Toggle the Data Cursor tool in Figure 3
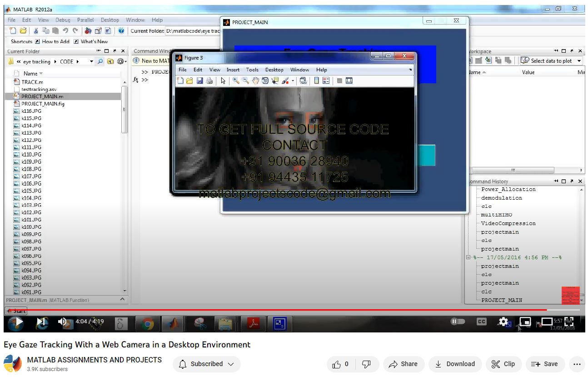The height and width of the screenshot is (377, 588). 275,81
